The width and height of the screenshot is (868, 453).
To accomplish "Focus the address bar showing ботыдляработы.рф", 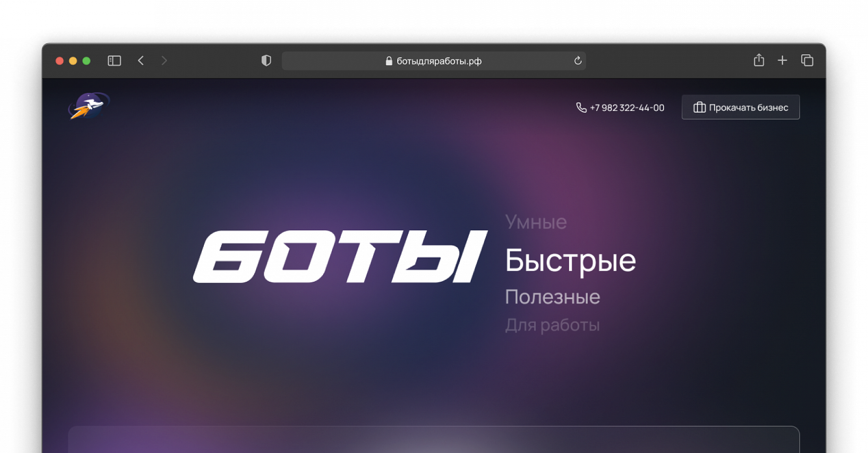I will pyautogui.click(x=434, y=61).
